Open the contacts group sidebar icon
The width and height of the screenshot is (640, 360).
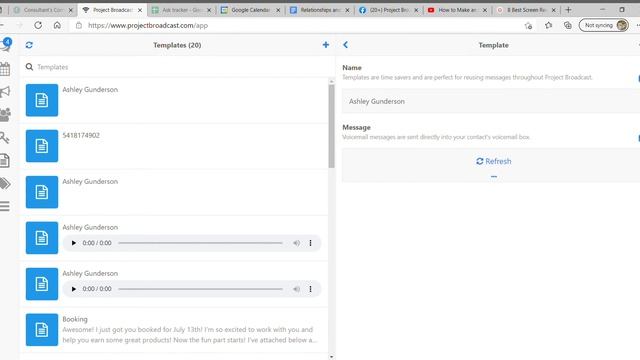(x=5, y=115)
